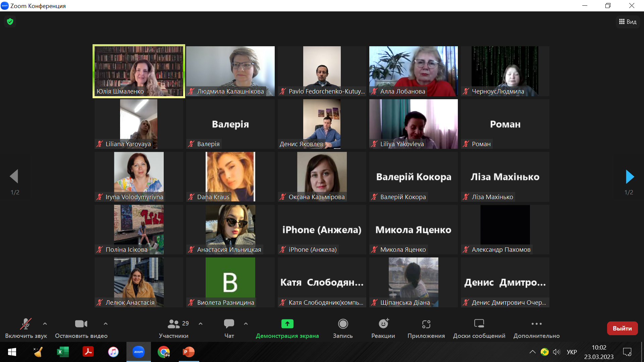Click Роман name label
644x362 pixels.
click(481, 144)
